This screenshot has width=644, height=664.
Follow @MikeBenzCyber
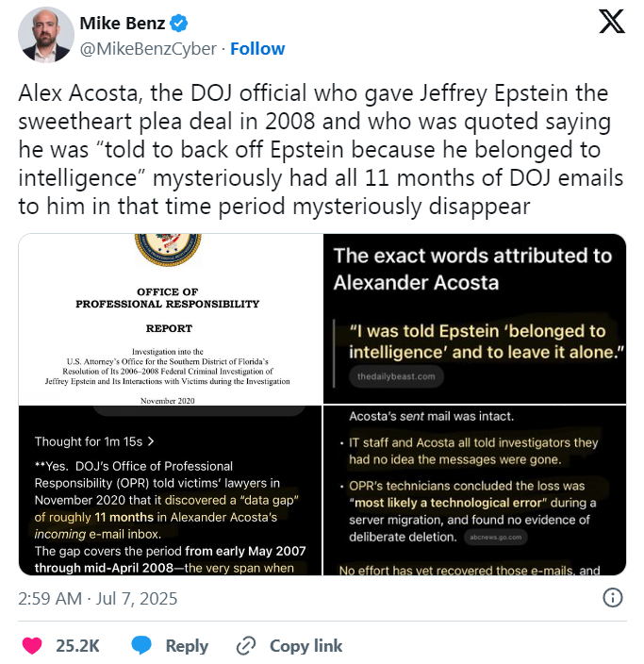(257, 49)
